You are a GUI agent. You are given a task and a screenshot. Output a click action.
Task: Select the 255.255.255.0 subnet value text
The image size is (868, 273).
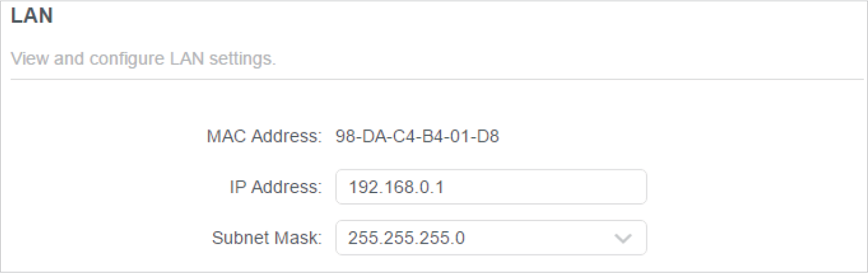point(407,238)
